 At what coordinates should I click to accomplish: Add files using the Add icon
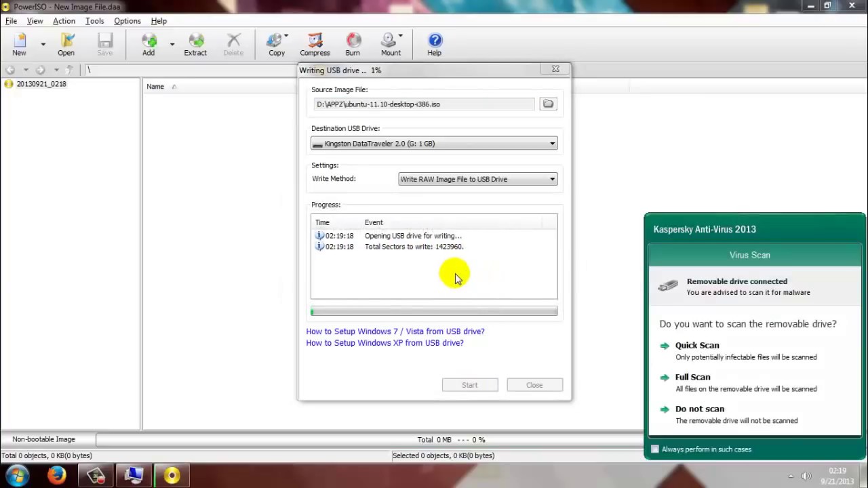pos(149,45)
